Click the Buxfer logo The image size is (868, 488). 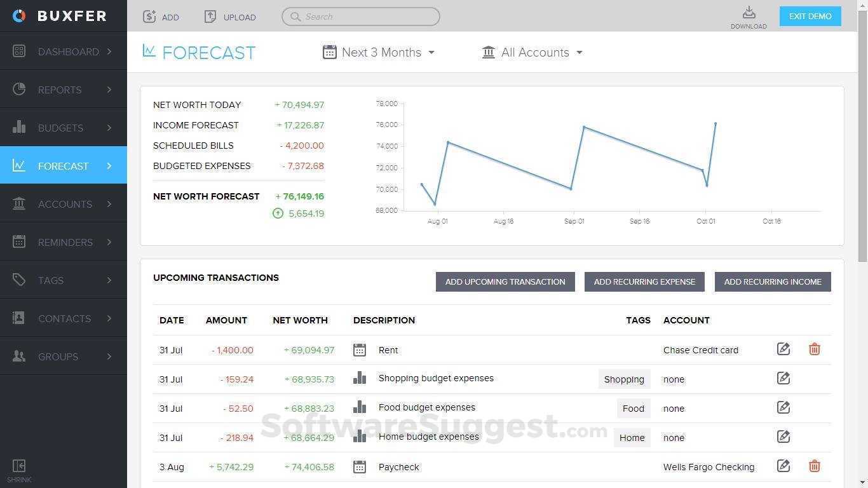pos(56,16)
